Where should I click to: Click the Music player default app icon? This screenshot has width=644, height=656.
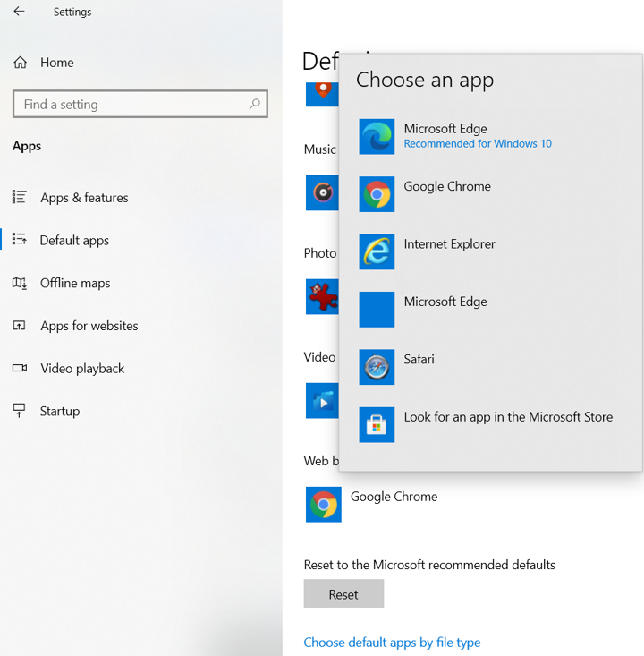point(322,193)
